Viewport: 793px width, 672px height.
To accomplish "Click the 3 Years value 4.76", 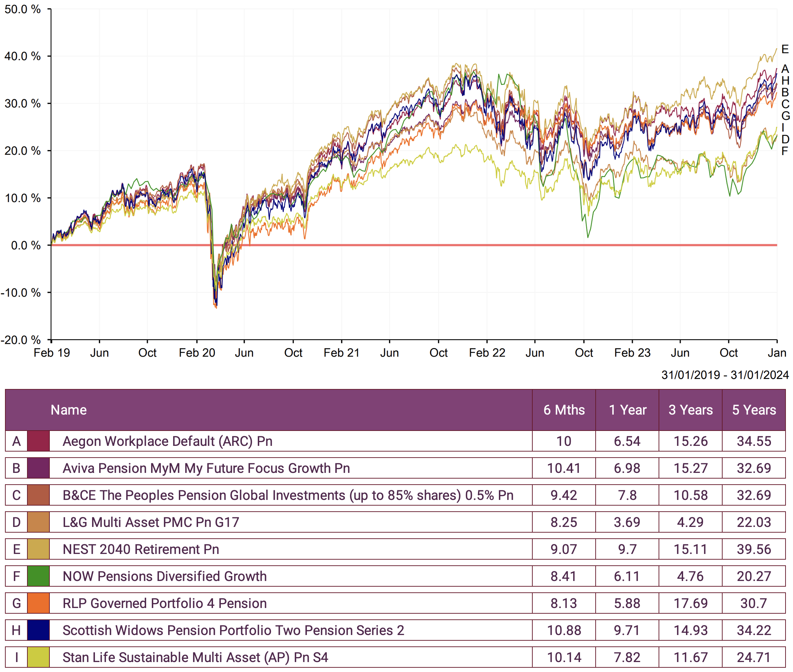I will pyautogui.click(x=691, y=576).
